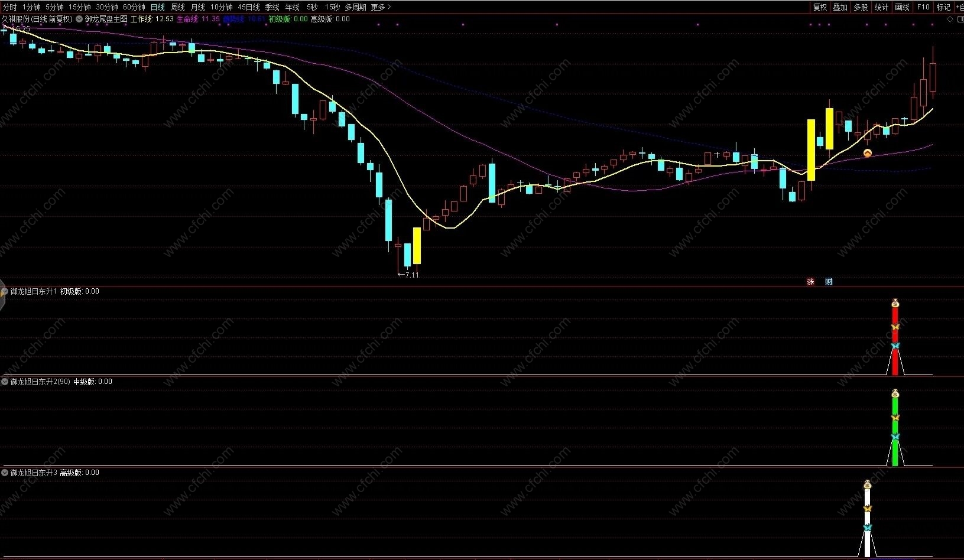This screenshot has width=964, height=560.
Task: Activate the 画线 drawing tool
Action: (x=902, y=7)
